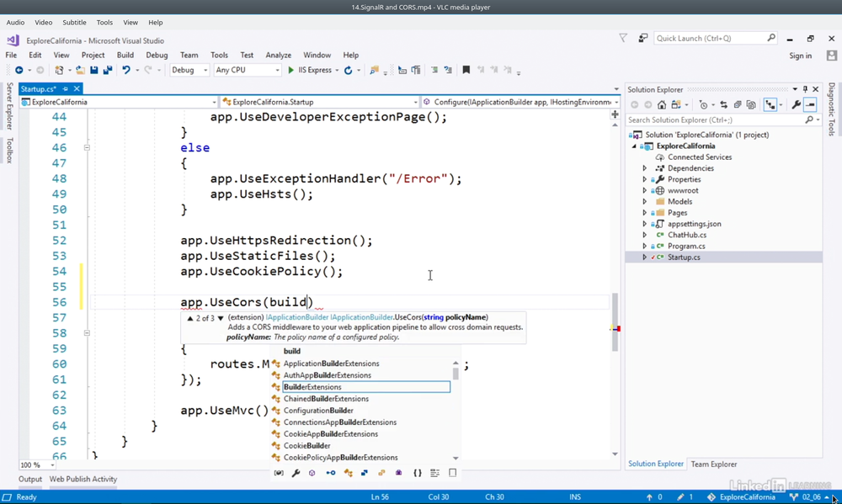842x504 pixels.
Task: Click the Undo arrow icon
Action: [x=125, y=71]
